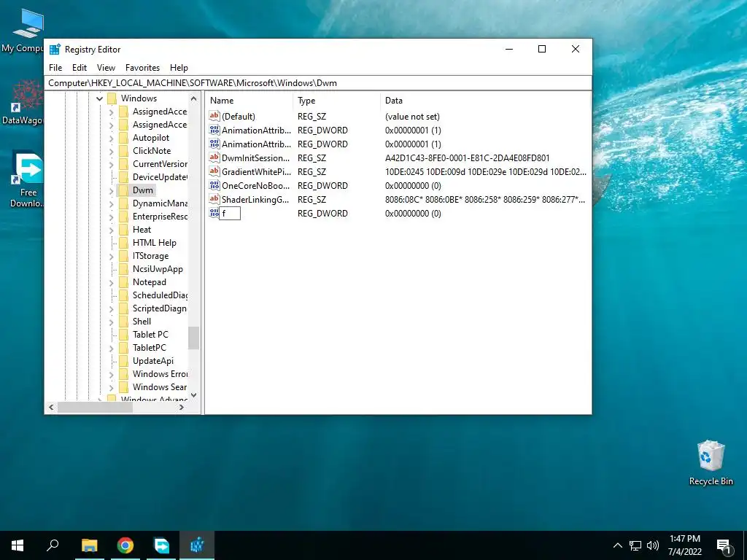Expand the EnterpriseResource key
747x560 pixels.
111,217
